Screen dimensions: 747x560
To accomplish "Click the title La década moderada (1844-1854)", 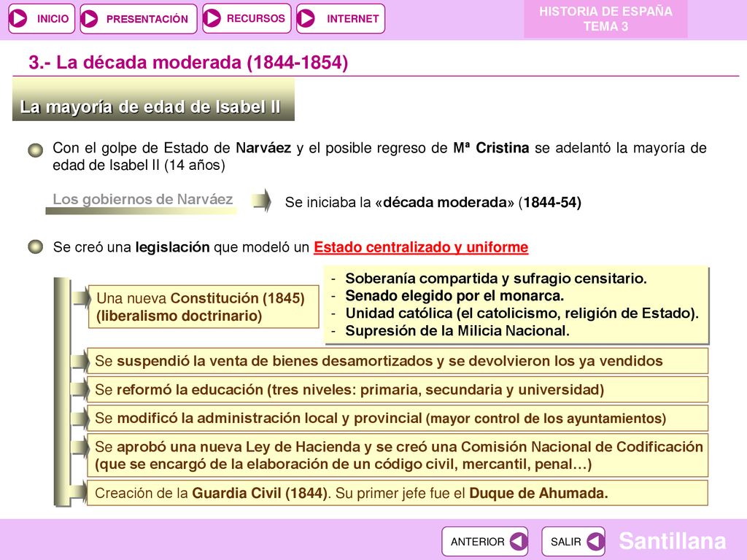I will [188, 63].
